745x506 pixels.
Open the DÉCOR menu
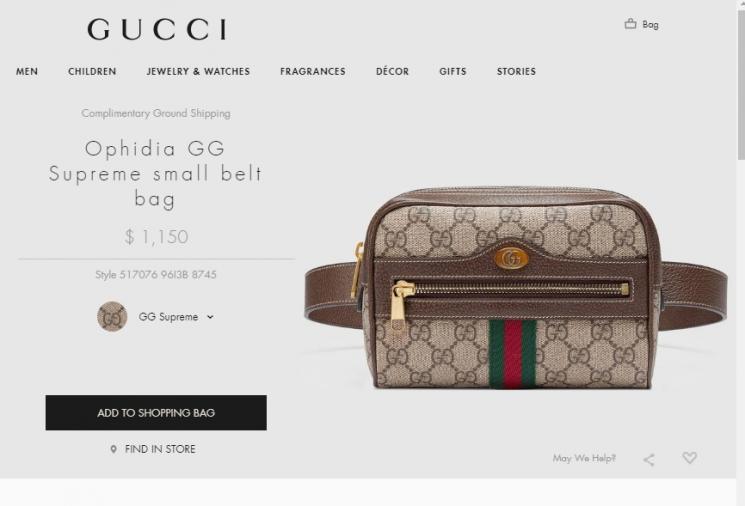[392, 71]
